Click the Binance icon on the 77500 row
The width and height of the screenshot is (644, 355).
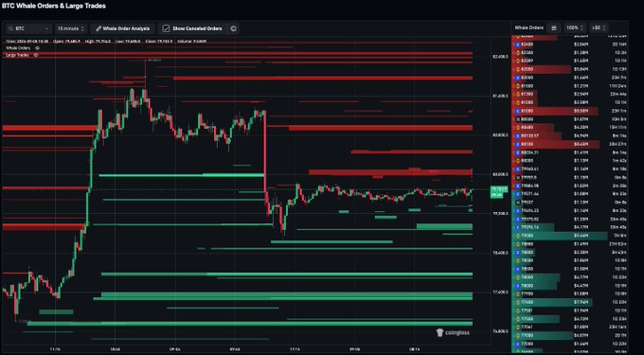[x=518, y=318]
